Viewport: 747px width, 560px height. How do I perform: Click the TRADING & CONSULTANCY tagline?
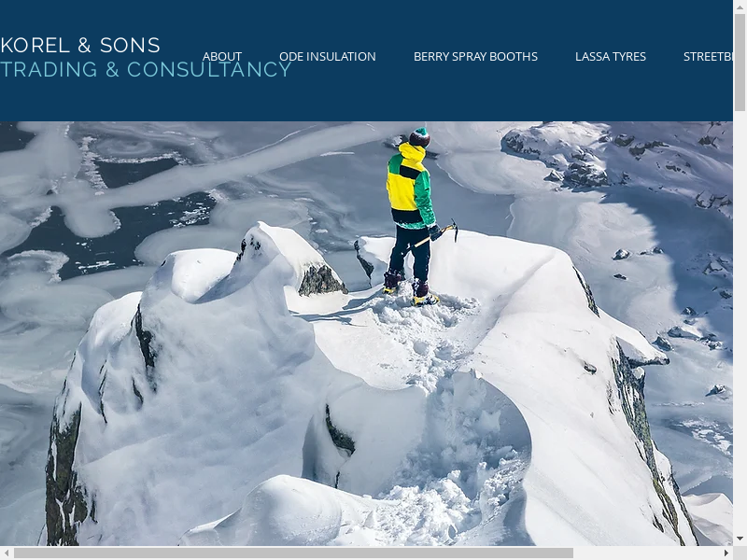(x=146, y=69)
